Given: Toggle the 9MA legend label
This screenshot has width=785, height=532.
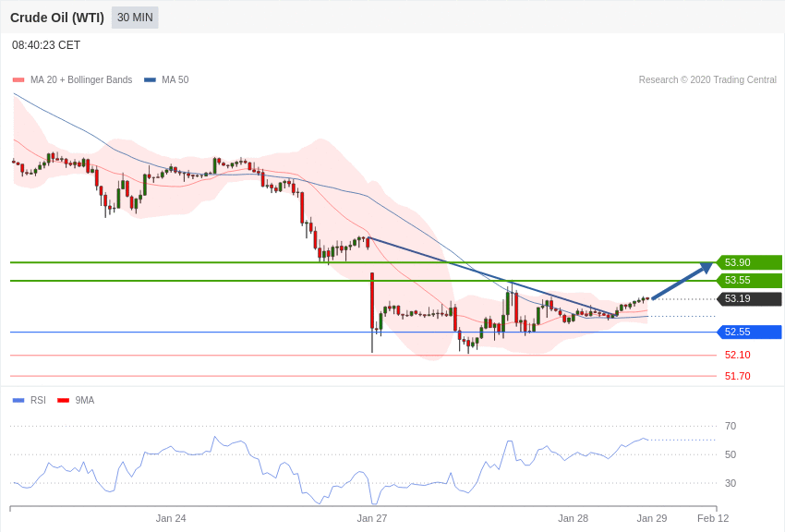Looking at the screenshot, I should tap(85, 401).
